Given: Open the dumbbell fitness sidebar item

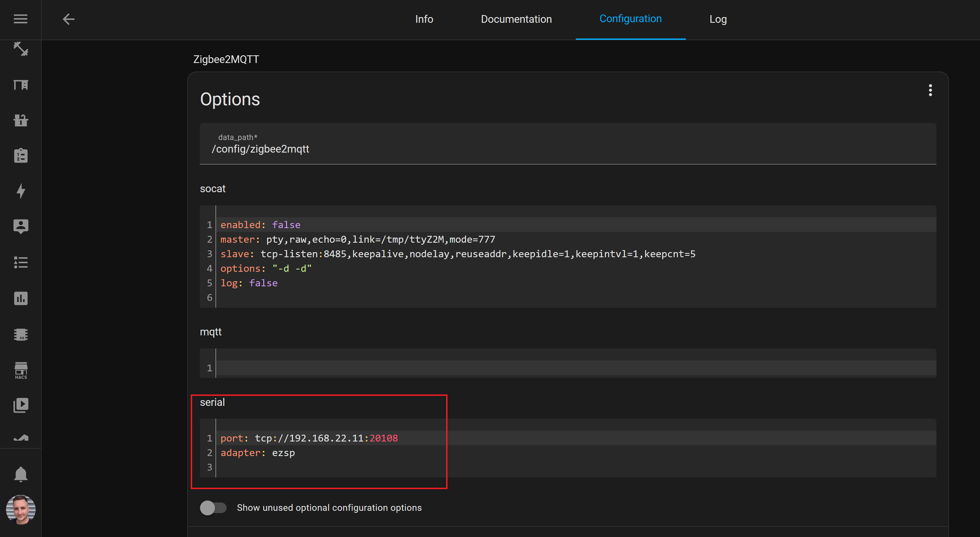Looking at the screenshot, I should point(20,49).
